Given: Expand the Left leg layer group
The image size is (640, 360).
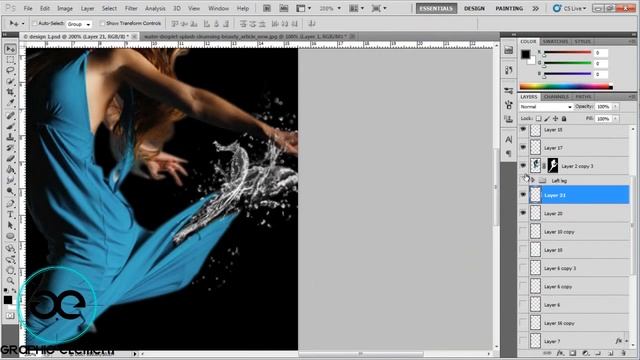Looking at the screenshot, I should [x=533, y=180].
